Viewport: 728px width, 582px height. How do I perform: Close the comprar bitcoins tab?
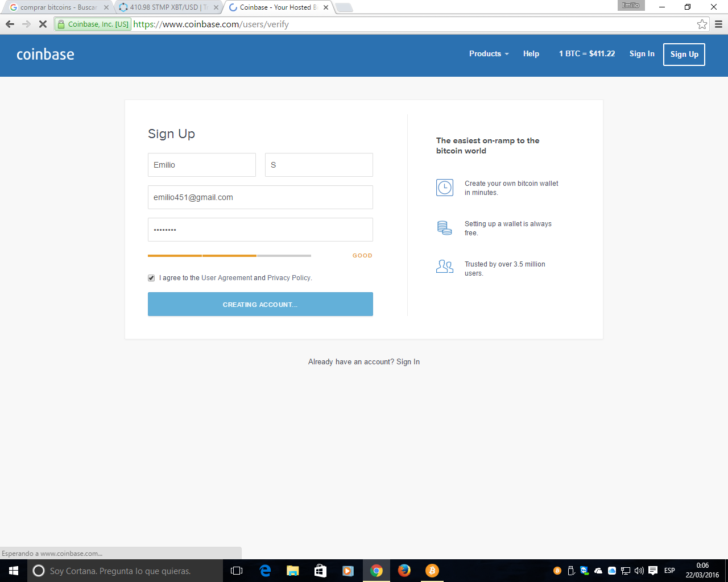tap(106, 7)
